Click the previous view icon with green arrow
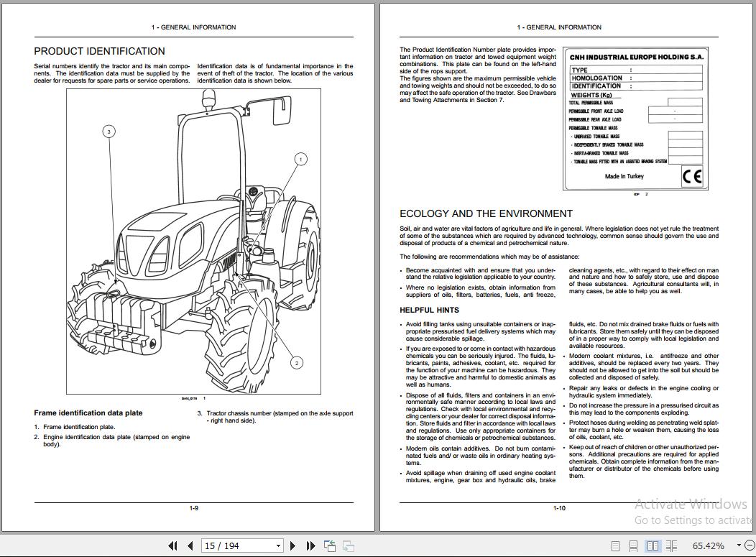 click(x=331, y=546)
